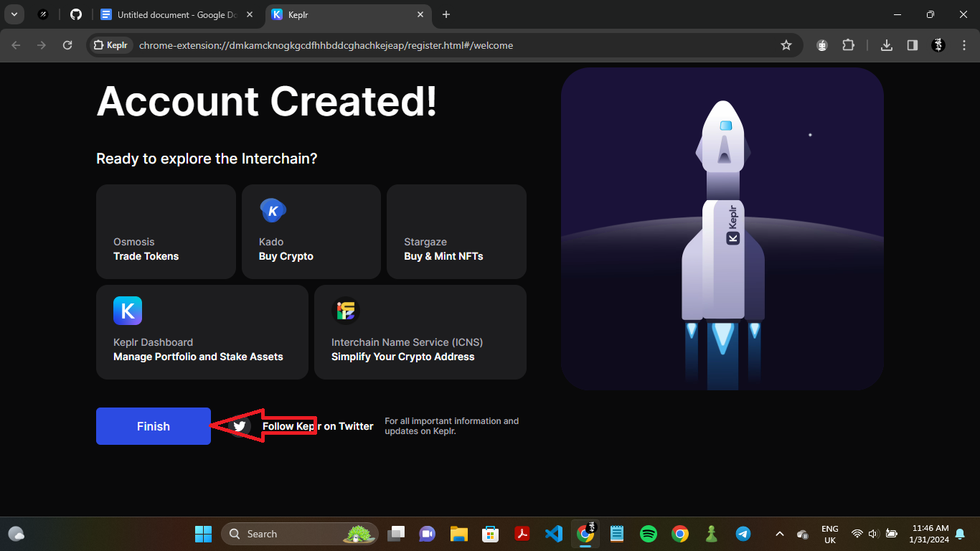The image size is (980, 551).
Task: Open the Interchain Name Service card
Action: point(420,332)
